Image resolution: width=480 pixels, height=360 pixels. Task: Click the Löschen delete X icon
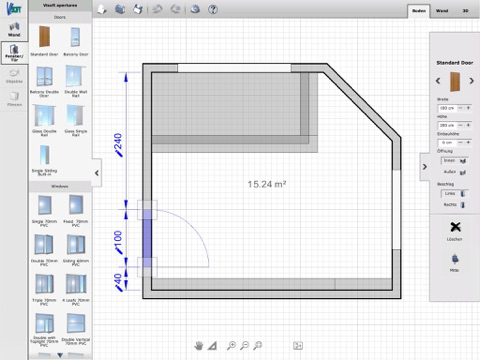tap(455, 227)
